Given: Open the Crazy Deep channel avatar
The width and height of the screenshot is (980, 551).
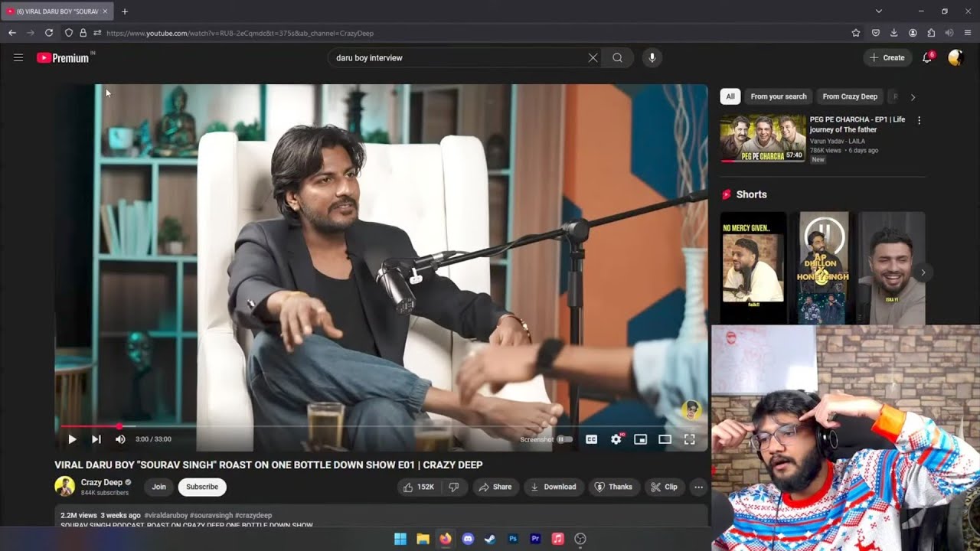Looking at the screenshot, I should (64, 486).
